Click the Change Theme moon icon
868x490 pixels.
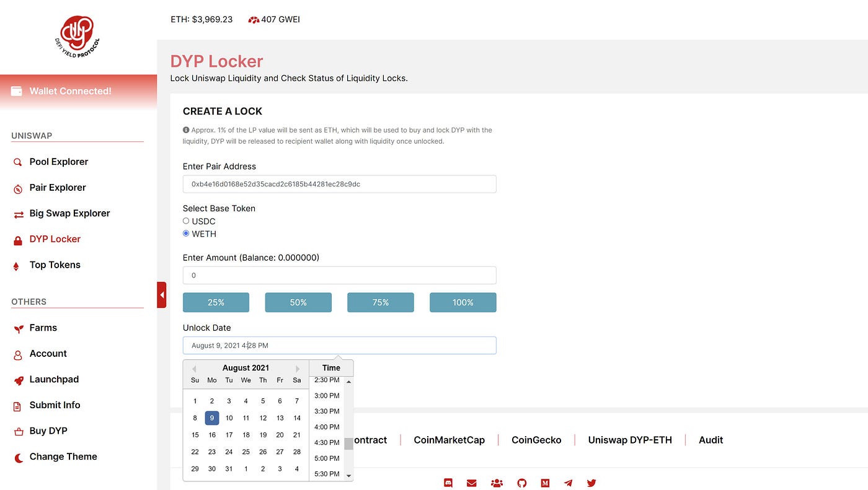pos(18,458)
